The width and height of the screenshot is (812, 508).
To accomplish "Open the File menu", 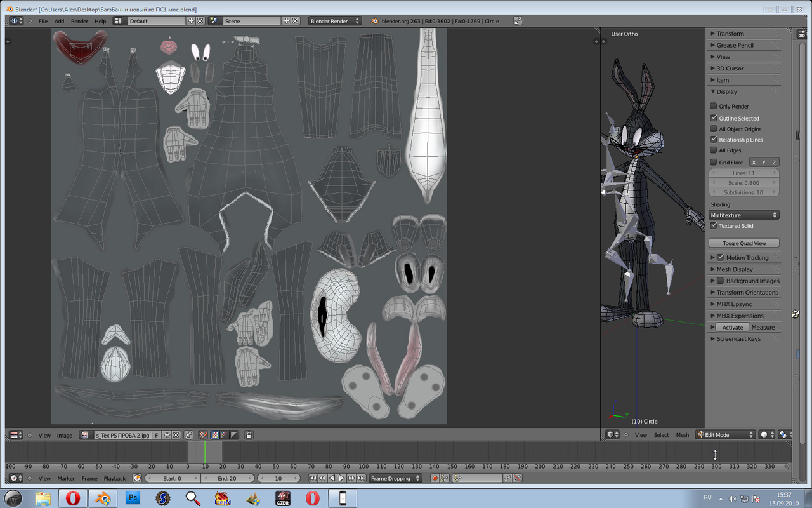I will coord(43,21).
